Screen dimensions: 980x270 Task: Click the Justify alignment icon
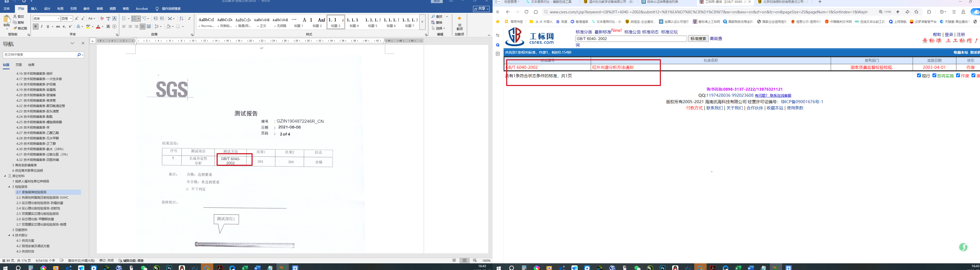tap(142, 27)
